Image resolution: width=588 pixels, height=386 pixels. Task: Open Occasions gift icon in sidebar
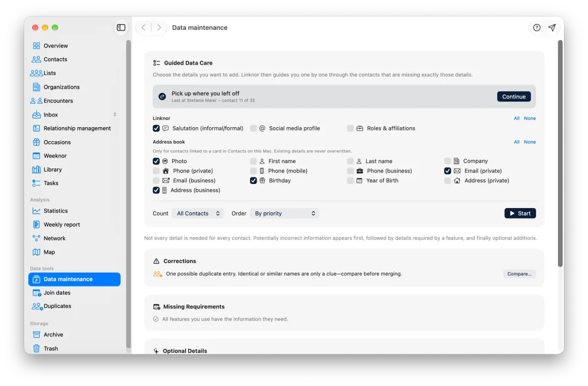pyautogui.click(x=36, y=142)
